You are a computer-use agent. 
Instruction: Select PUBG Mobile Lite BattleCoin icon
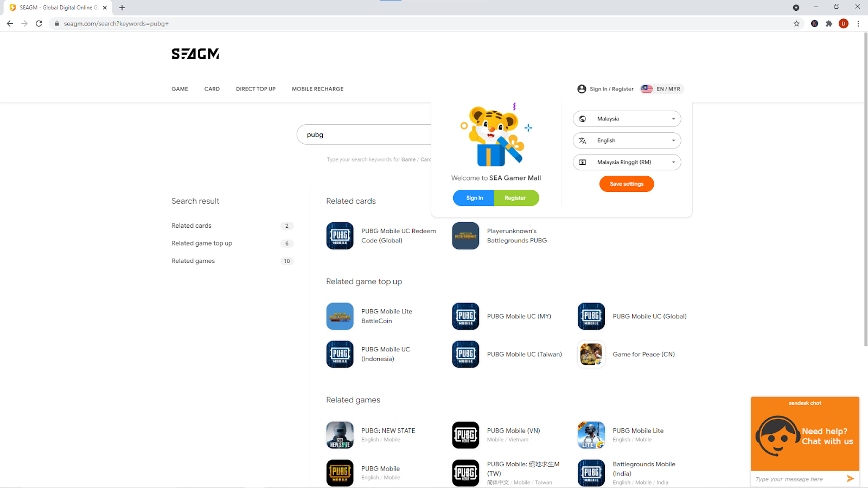tap(340, 316)
